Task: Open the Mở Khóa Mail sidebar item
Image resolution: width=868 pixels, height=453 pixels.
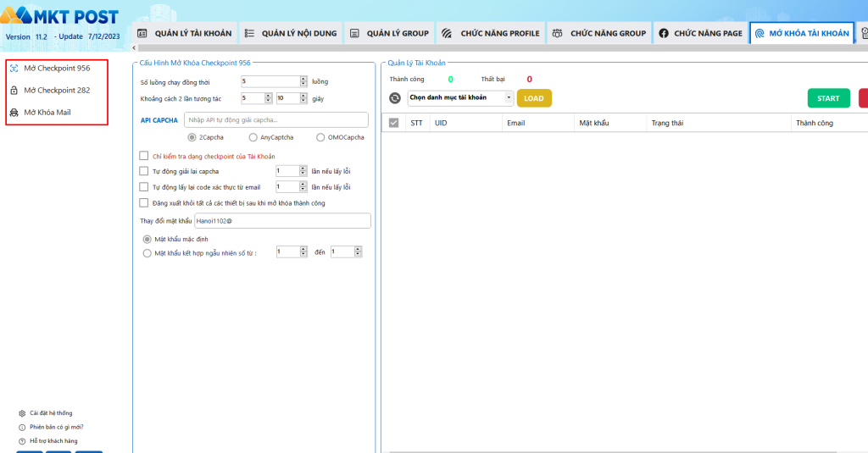Action: (47, 112)
